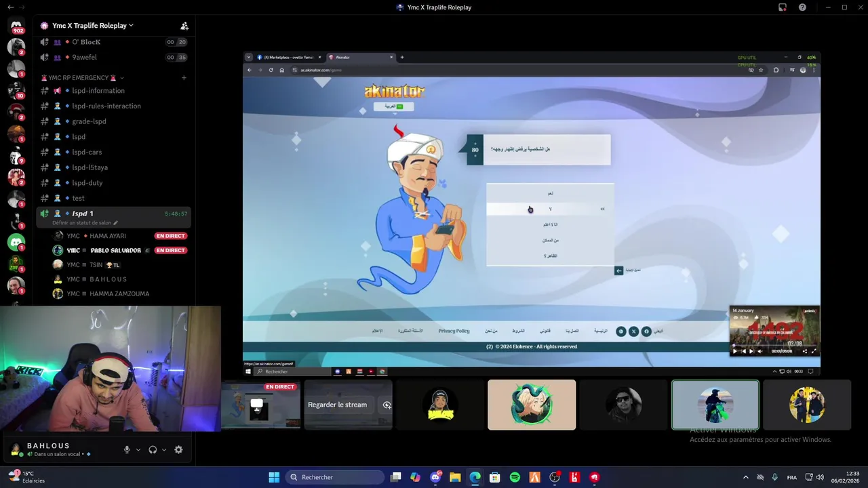Select the yellow-hooded avatar participant tile
The image size is (868, 488).
440,405
